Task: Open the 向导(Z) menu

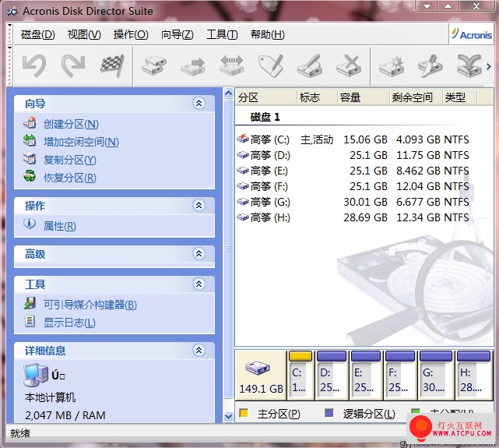Action: 177,34
